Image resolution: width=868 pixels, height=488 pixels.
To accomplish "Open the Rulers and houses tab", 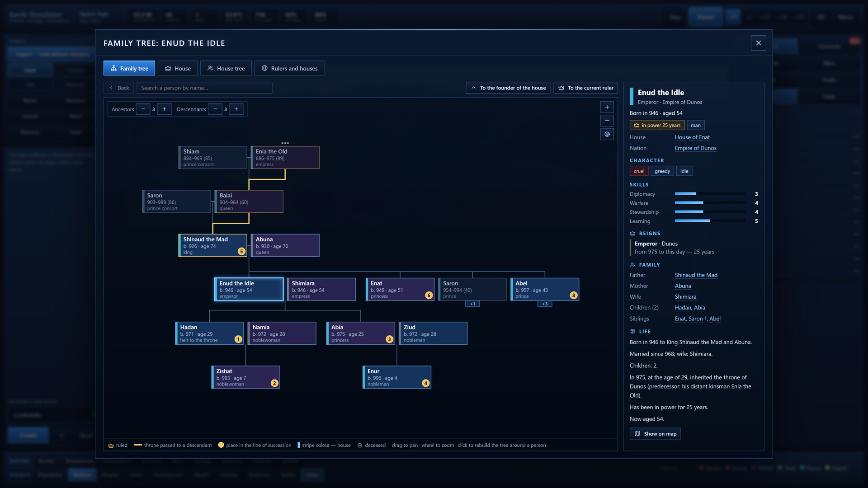I will pos(289,68).
